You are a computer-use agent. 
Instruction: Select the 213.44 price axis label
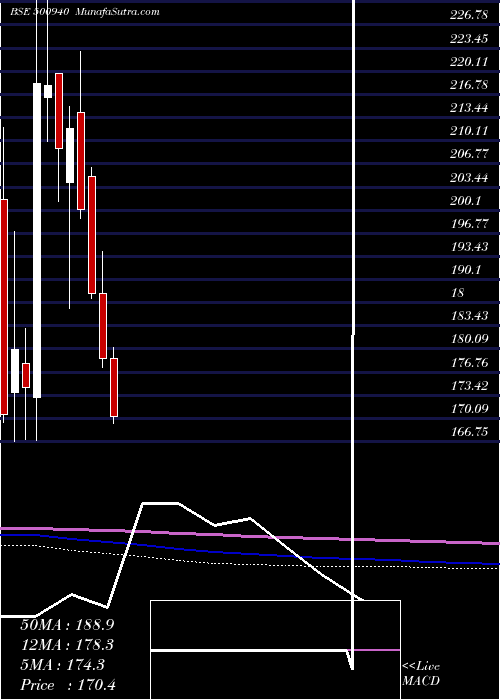click(x=469, y=108)
